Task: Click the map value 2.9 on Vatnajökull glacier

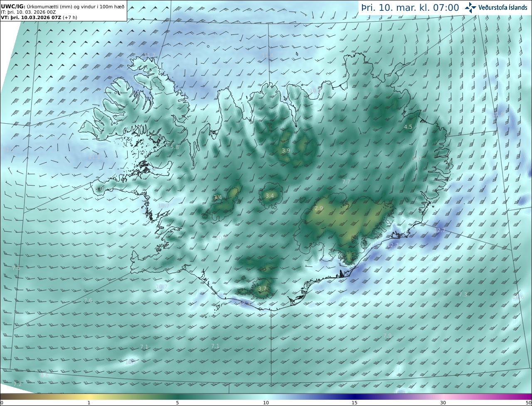Action: point(319,208)
